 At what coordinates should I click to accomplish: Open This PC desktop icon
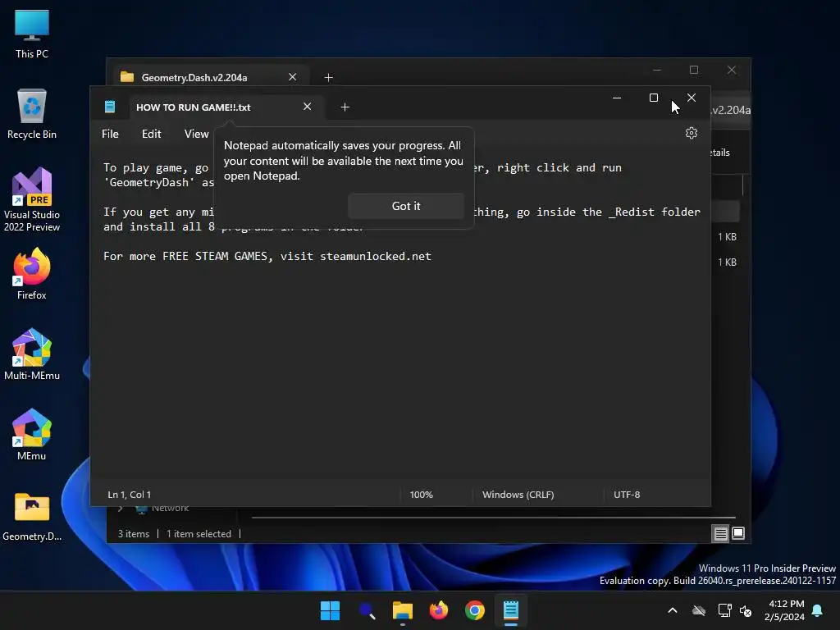pos(32,34)
